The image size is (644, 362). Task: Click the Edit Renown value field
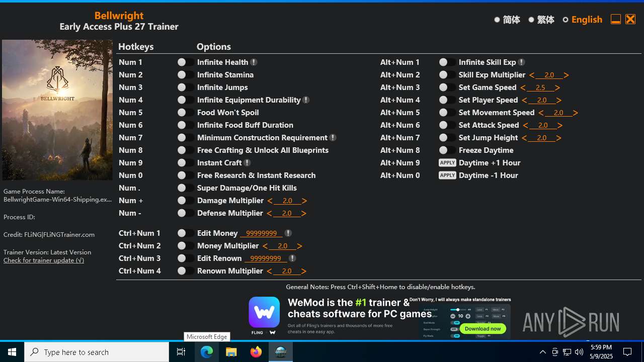point(266,258)
